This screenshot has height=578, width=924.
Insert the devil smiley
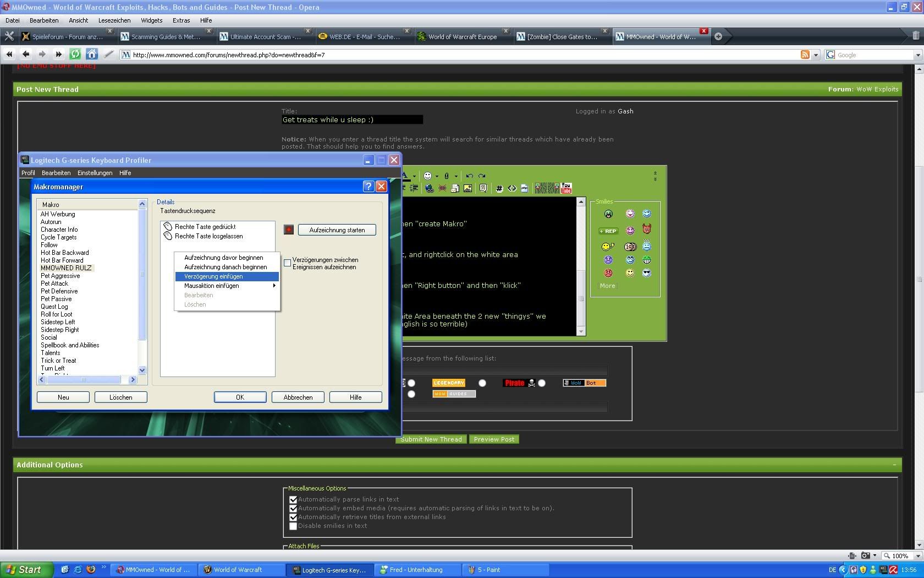pyautogui.click(x=647, y=228)
